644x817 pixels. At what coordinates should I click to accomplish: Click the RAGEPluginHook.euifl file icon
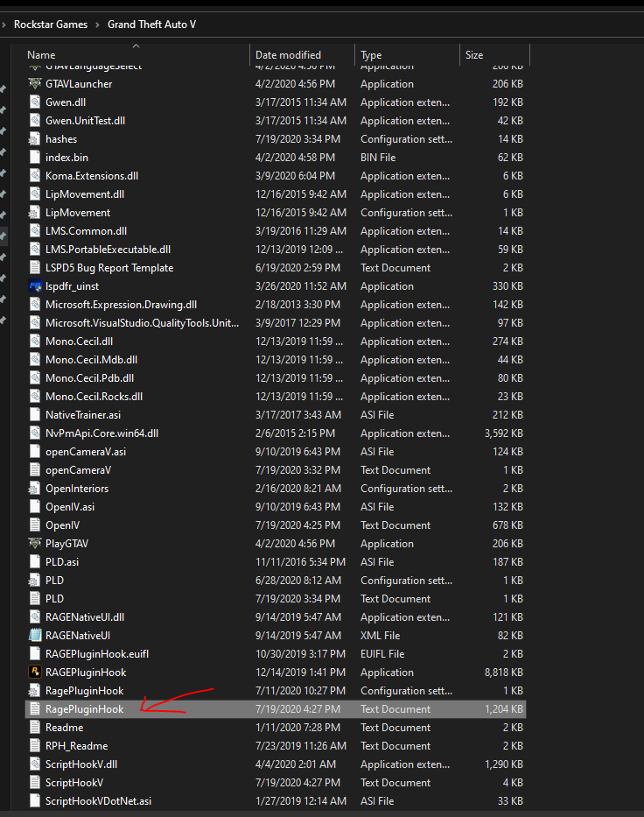pyautogui.click(x=35, y=654)
